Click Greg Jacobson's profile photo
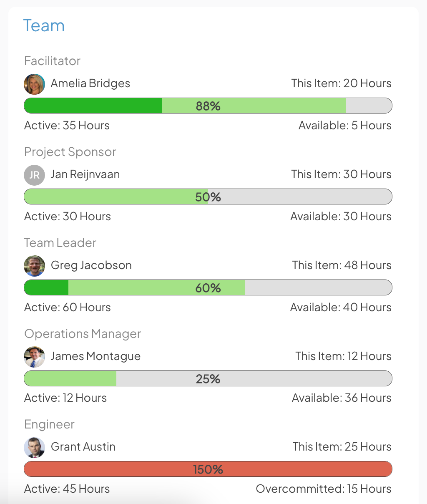This screenshot has height=504, width=427. pos(34,266)
